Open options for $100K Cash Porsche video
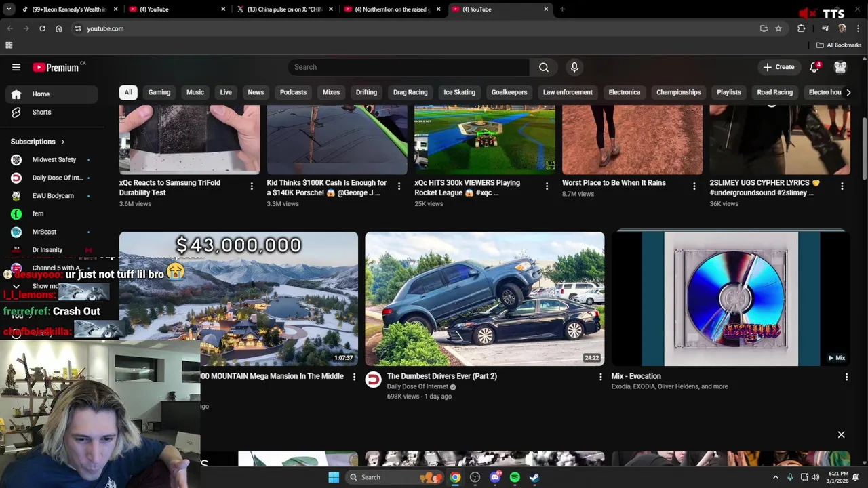 (x=399, y=186)
